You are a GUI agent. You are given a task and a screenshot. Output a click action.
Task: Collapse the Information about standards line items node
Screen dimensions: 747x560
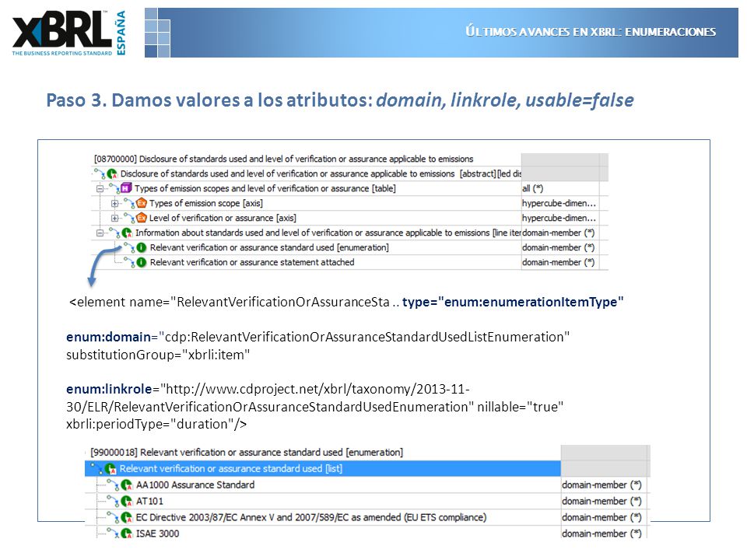click(x=100, y=233)
